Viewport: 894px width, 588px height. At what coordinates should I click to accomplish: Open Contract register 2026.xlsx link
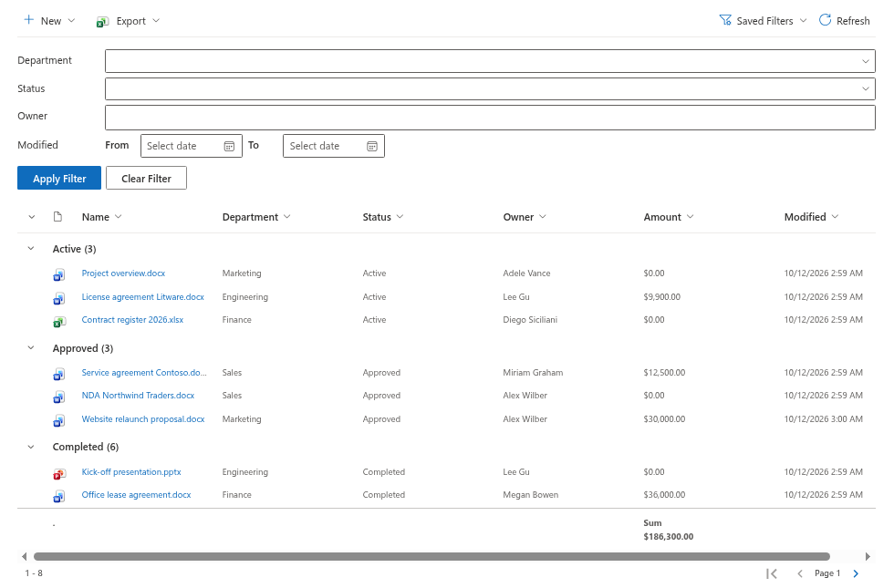(x=132, y=320)
